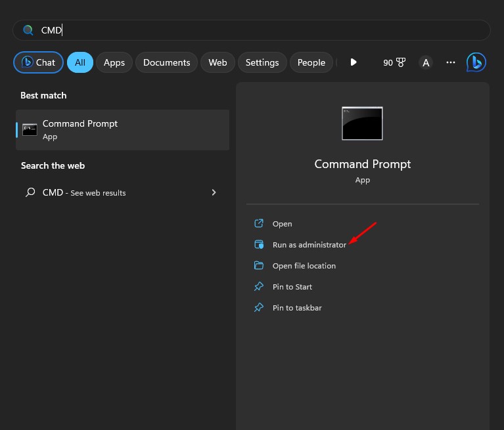Switch to Documents filter tab
Image resolution: width=504 pixels, height=430 pixels.
tap(166, 62)
